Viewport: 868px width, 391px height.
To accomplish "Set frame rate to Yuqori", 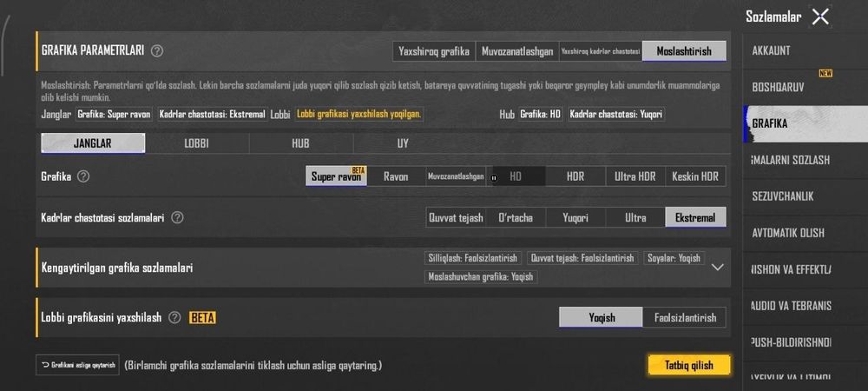I will pos(575,217).
